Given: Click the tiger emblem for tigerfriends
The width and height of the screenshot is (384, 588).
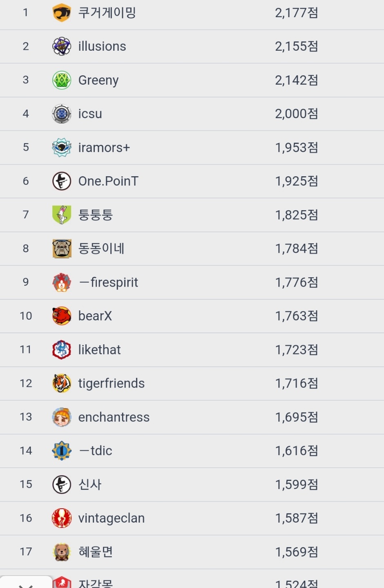Looking at the screenshot, I should point(62,383).
